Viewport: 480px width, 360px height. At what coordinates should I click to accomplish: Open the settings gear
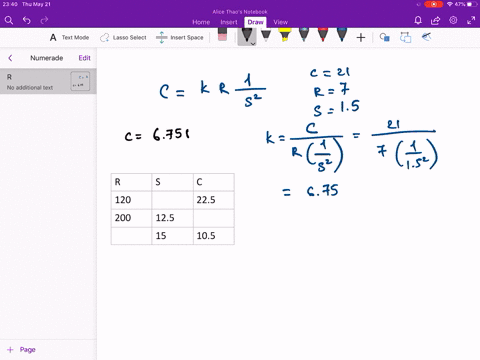point(453,20)
